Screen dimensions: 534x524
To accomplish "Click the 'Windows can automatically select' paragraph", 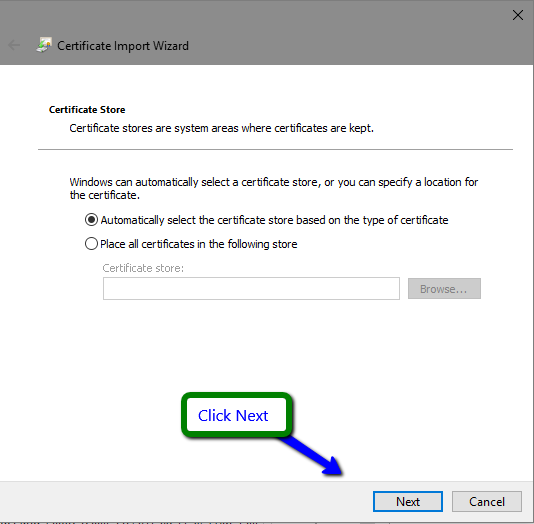I will 273,189.
